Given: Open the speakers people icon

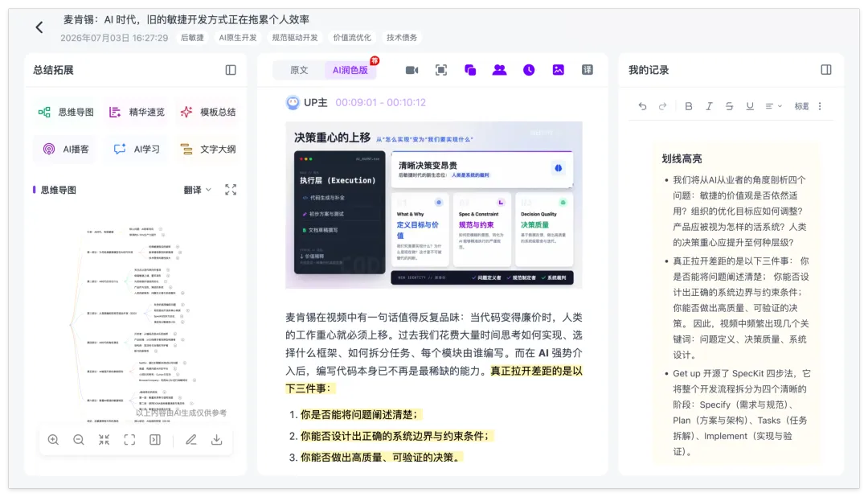Looking at the screenshot, I should tap(499, 70).
